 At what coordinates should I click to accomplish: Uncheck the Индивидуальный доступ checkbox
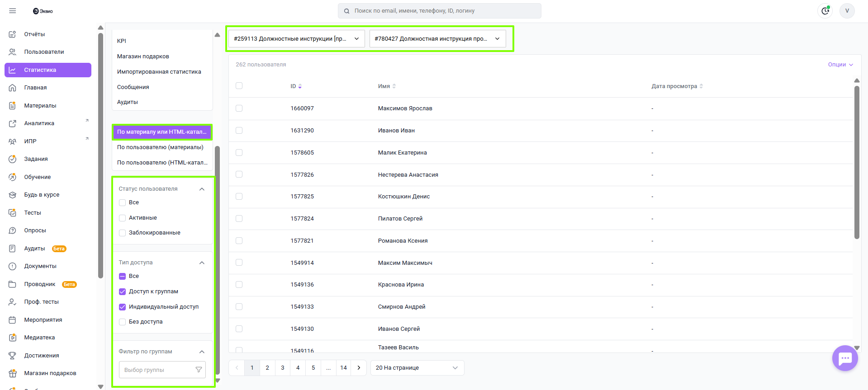(122, 307)
